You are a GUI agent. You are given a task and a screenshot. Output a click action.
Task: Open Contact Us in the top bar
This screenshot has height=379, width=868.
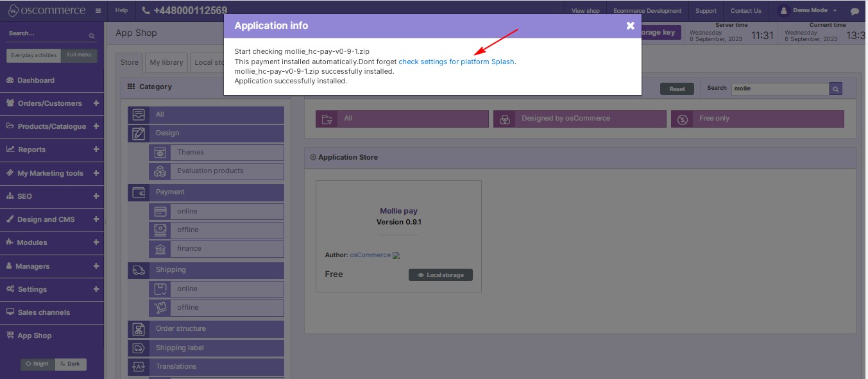pos(746,11)
